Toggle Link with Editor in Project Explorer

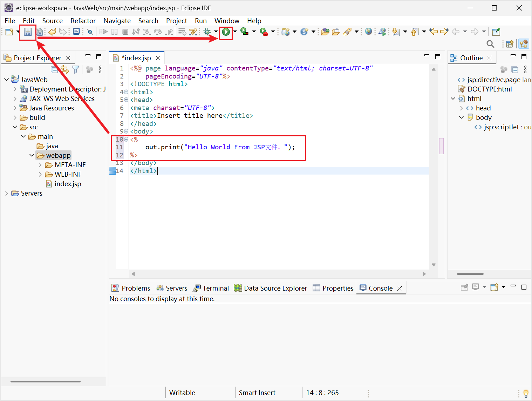point(65,69)
